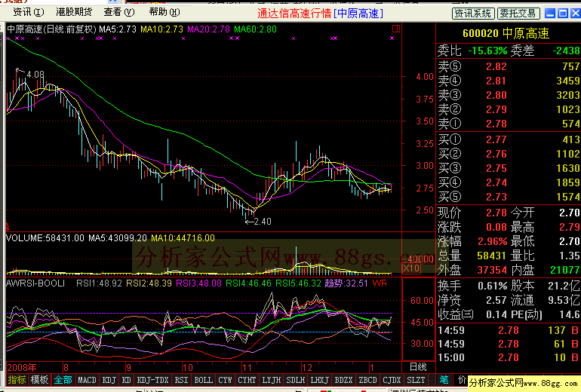Open the 资讯(I) menu
The height and width of the screenshot is (392, 581).
29,12
